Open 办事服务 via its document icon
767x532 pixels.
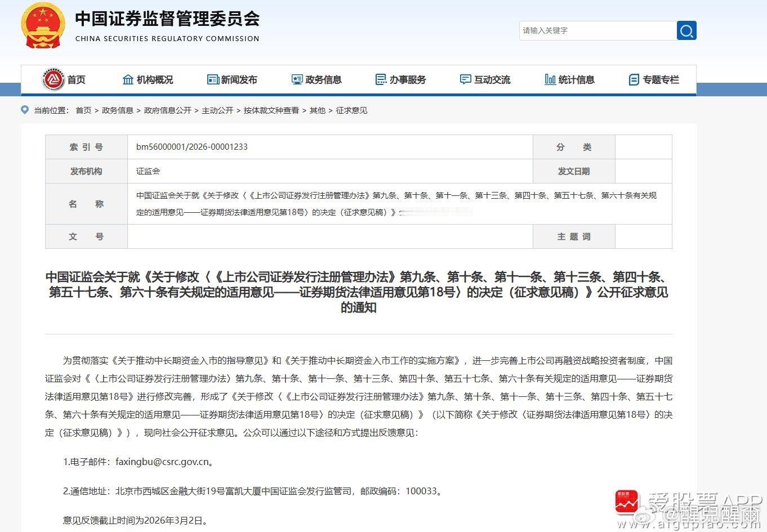[x=380, y=79]
